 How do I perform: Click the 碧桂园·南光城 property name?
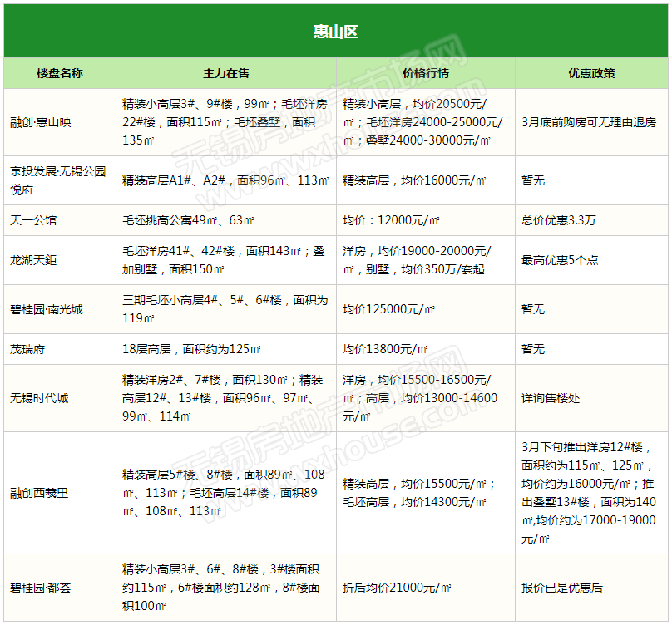[x=47, y=309]
